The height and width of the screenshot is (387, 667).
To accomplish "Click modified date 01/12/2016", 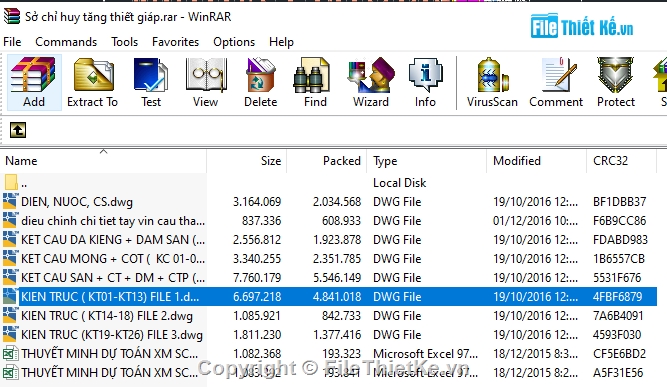I will (536, 221).
